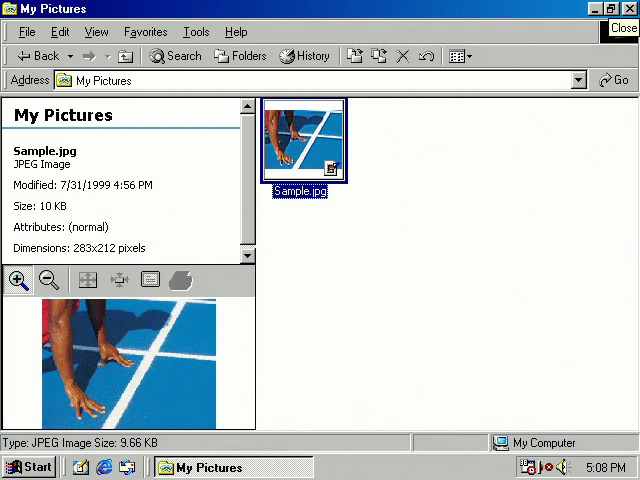Viewport: 640px width, 480px height.
Task: Click My Pictures taskbar button
Action: tap(234, 467)
